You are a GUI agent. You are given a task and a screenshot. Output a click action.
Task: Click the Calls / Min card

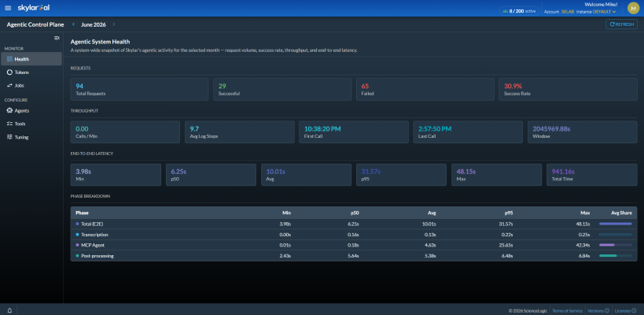[125, 132]
